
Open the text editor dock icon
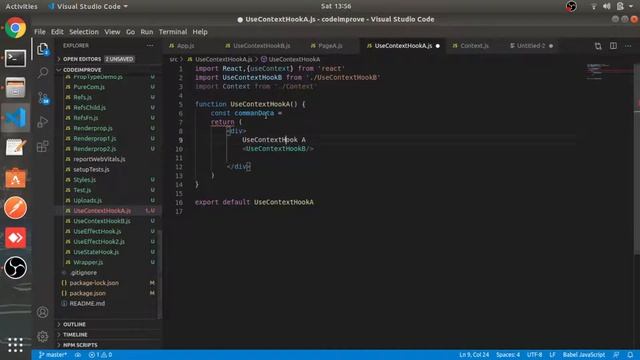(x=16, y=147)
